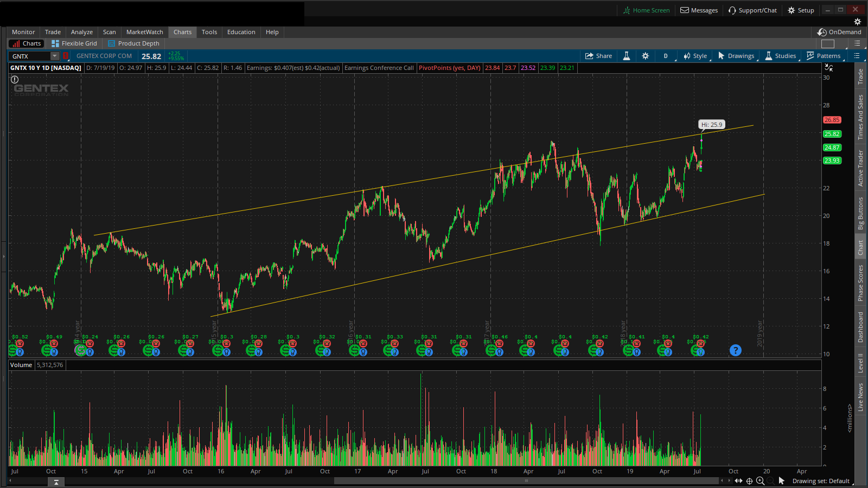868x488 pixels.
Task: Click the collapse arrow at the bottom-left scrollbar
Action: tap(56, 481)
